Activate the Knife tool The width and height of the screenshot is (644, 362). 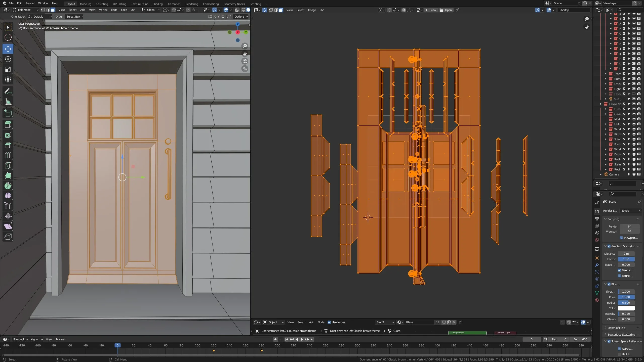pyautogui.click(x=8, y=165)
